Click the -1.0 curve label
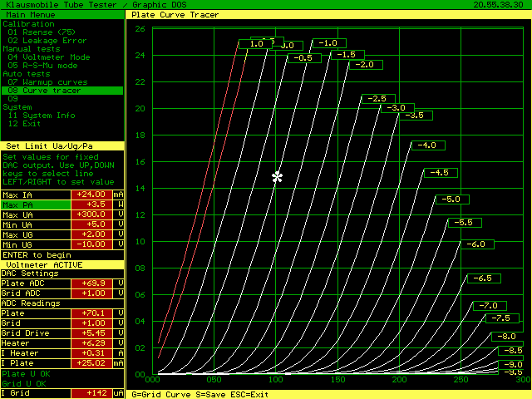 point(329,43)
